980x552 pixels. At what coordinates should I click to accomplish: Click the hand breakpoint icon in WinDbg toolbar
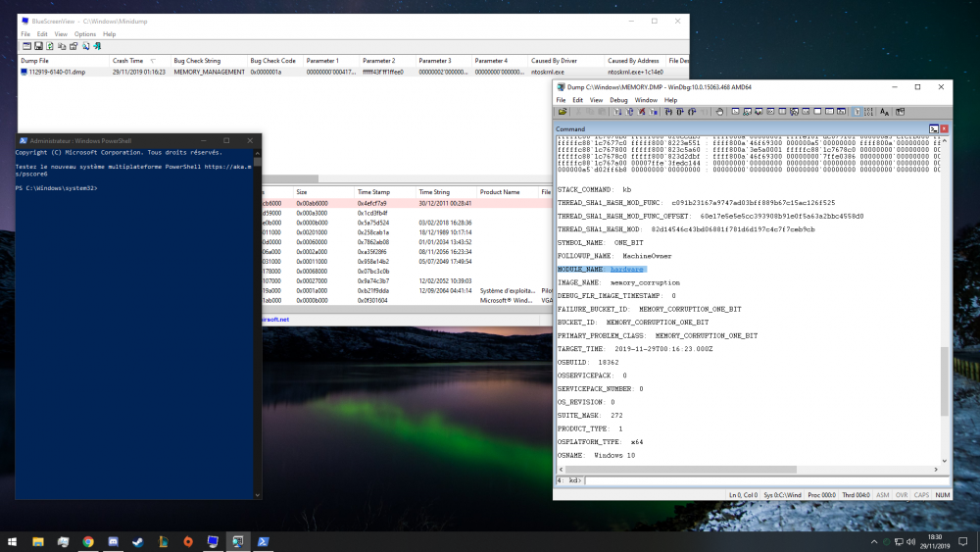click(x=719, y=112)
